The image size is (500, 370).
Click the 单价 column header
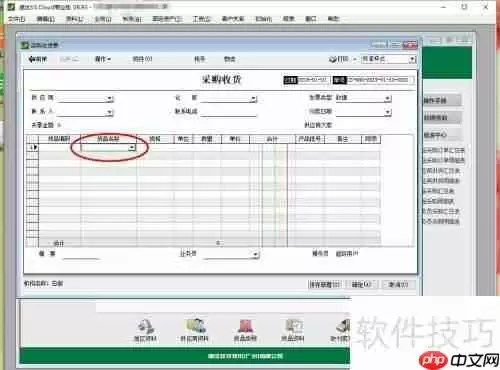pyautogui.click(x=235, y=139)
